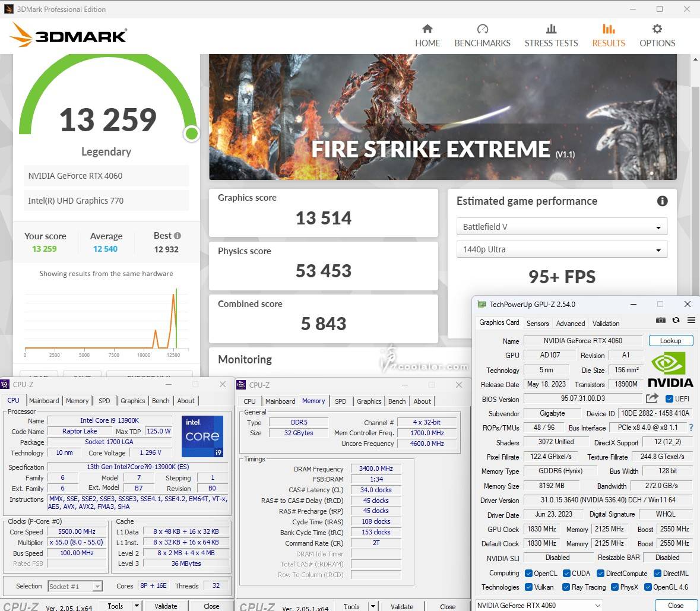Click the info icon beside Estimated game performance
This screenshot has width=700, height=611.
(x=662, y=201)
